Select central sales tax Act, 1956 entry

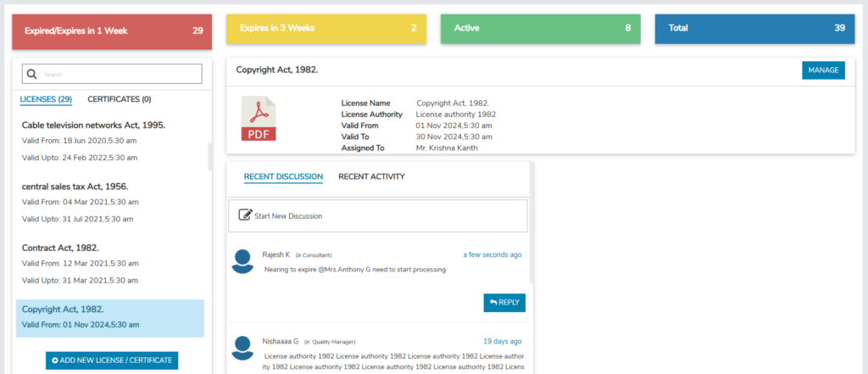[x=75, y=186]
